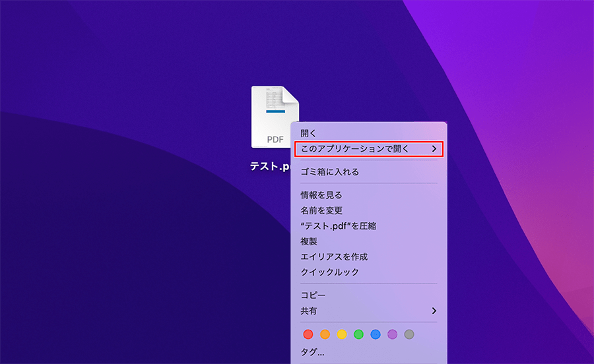Image resolution: width=594 pixels, height=364 pixels.
Task: Select the テスト.pdf file icon on desktop
Action: point(275,117)
